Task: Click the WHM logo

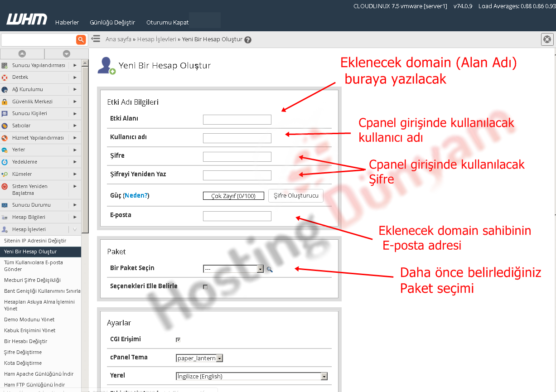Action: coord(27,19)
